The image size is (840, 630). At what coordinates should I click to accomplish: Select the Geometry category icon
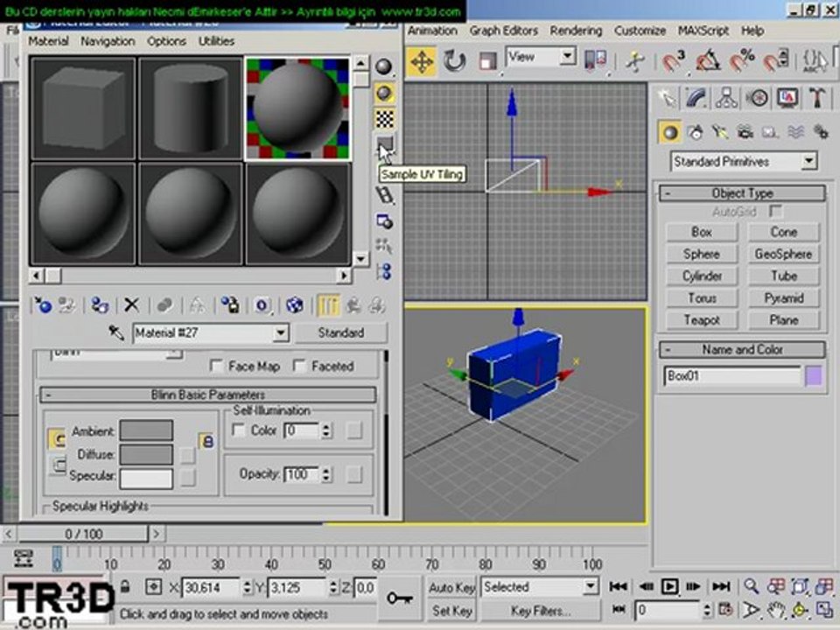point(669,132)
